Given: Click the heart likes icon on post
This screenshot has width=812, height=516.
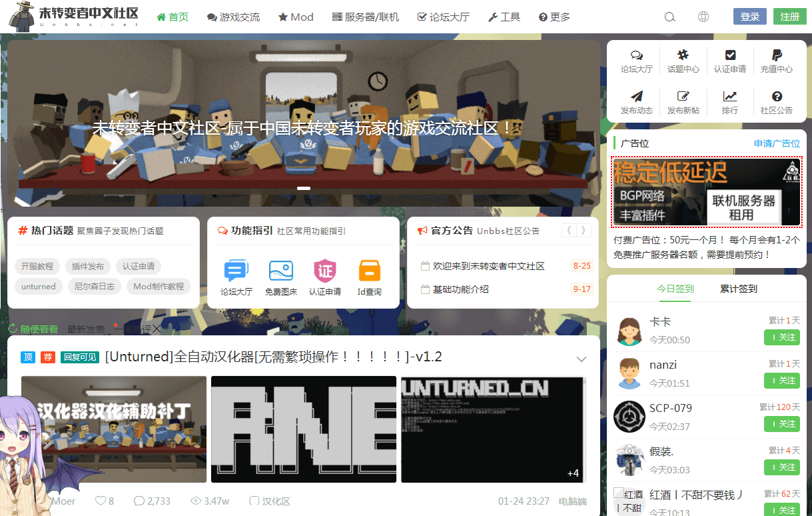Looking at the screenshot, I should tap(101, 501).
